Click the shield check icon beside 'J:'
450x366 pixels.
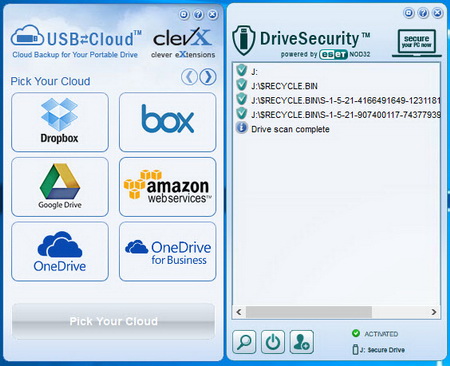pyautogui.click(x=241, y=70)
